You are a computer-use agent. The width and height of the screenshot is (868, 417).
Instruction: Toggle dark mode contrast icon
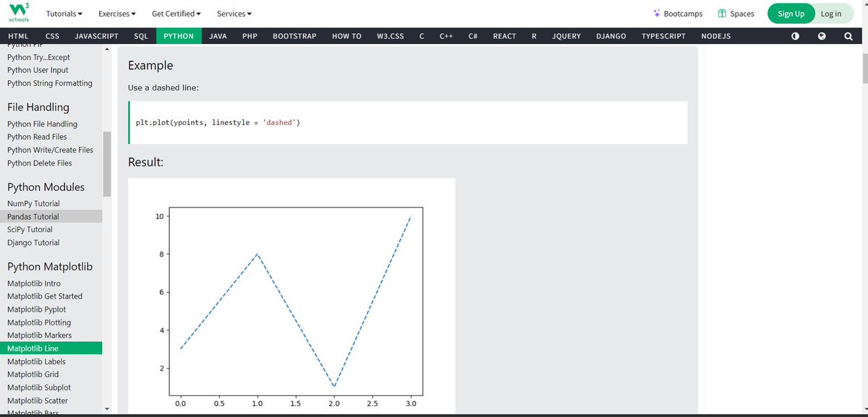(x=795, y=36)
